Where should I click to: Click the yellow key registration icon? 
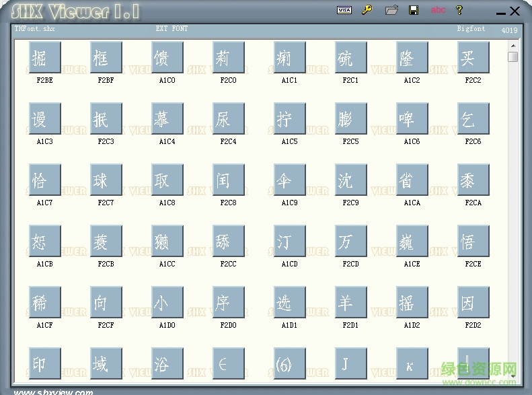tap(367, 10)
